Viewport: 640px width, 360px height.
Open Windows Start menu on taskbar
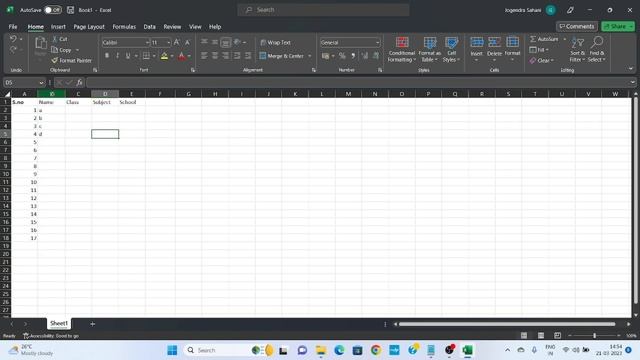point(172,350)
